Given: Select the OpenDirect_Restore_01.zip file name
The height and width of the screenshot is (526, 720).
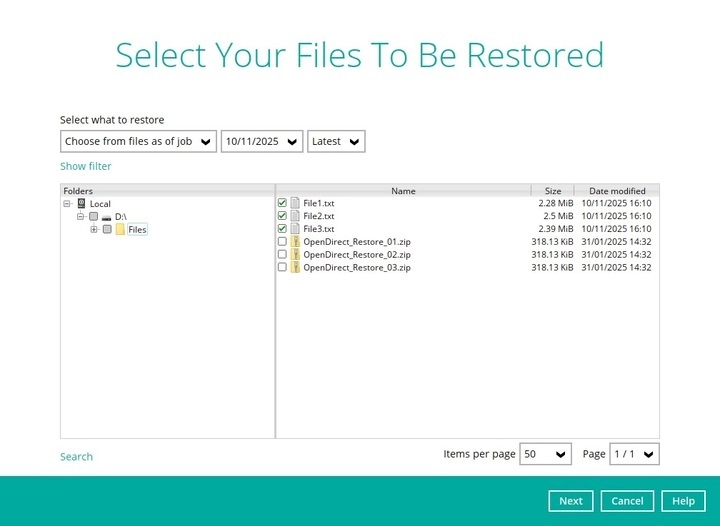Looking at the screenshot, I should 357,242.
